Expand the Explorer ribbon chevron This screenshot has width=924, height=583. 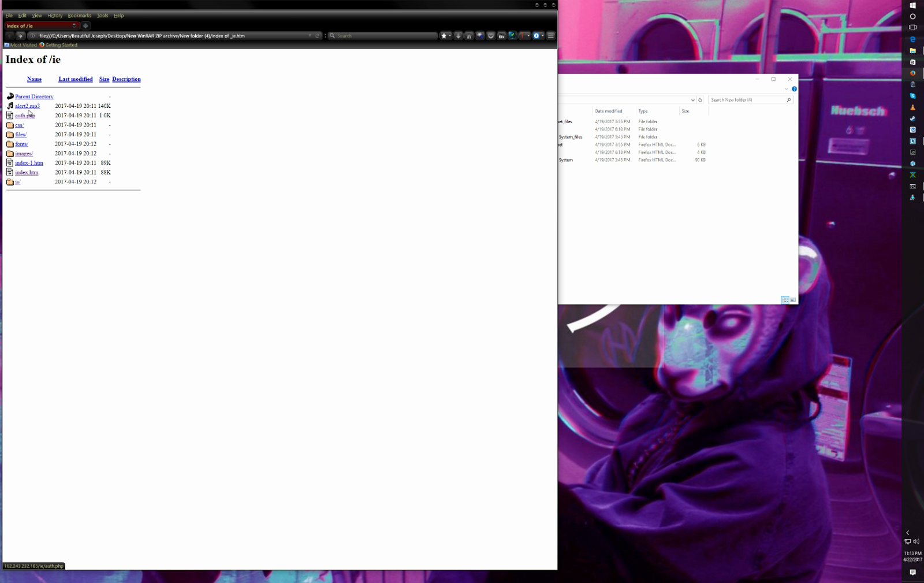pyautogui.click(x=786, y=89)
